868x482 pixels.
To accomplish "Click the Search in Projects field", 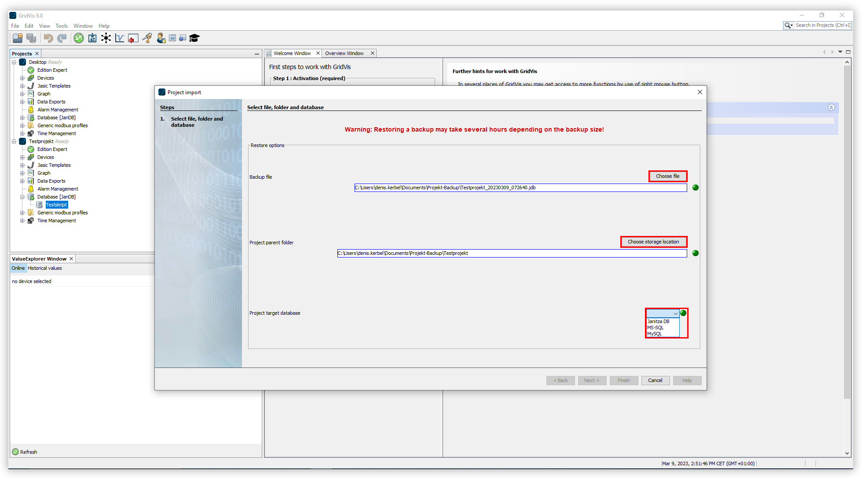I will (820, 25).
